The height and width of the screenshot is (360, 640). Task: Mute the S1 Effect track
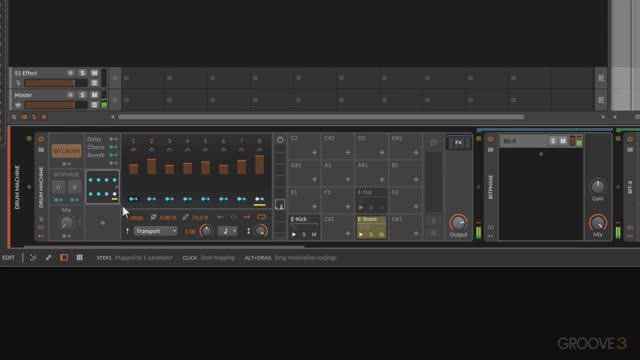pos(94,73)
